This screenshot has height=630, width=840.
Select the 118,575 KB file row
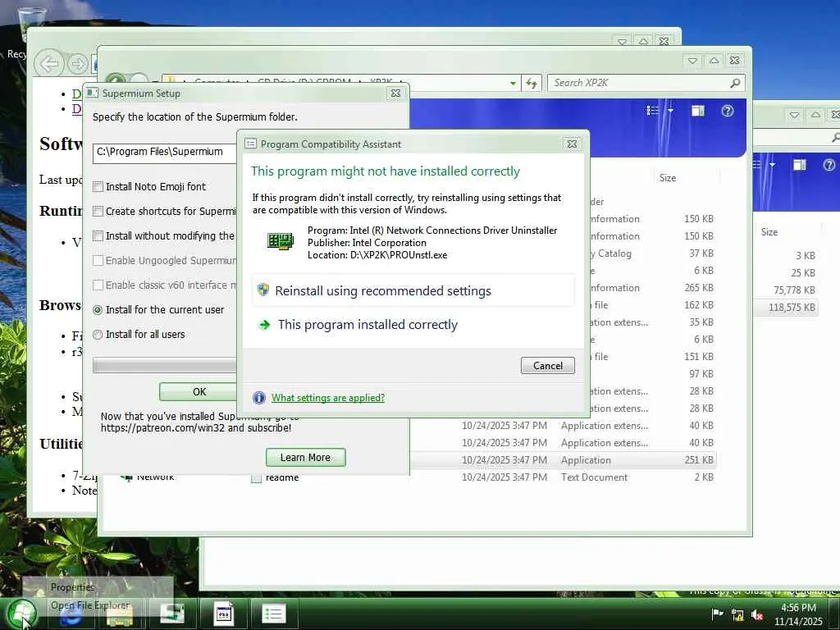tap(786, 308)
